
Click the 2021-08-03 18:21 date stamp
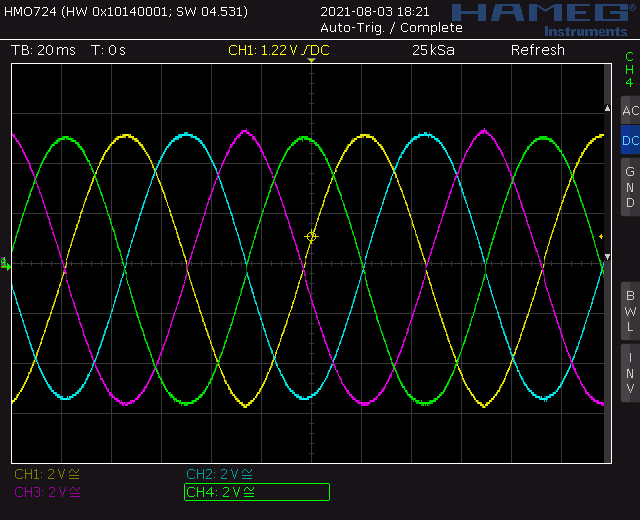[375, 11]
